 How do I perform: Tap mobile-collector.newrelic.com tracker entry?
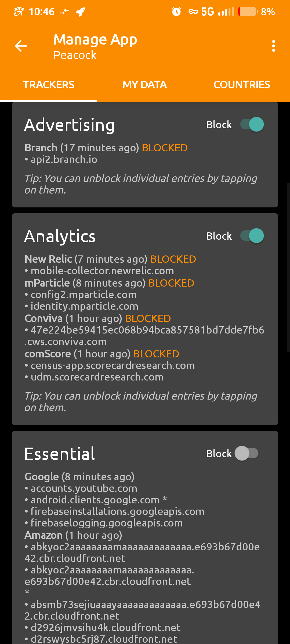click(102, 271)
